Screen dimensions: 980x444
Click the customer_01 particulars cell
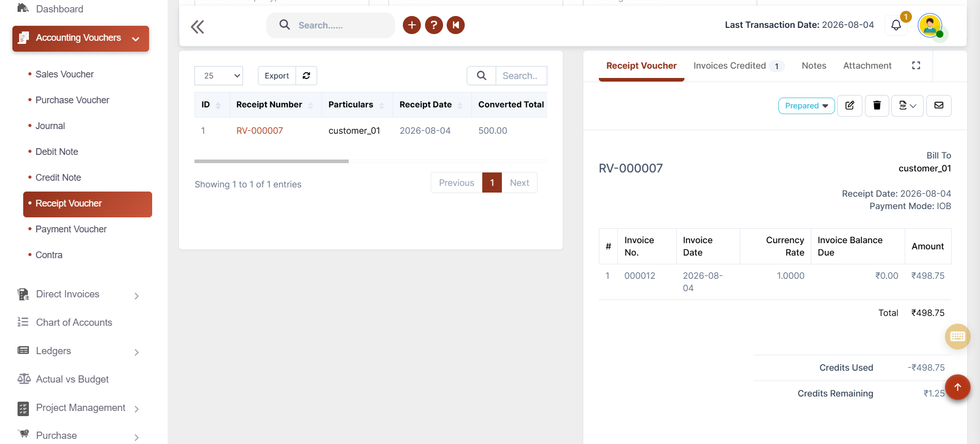[354, 131]
